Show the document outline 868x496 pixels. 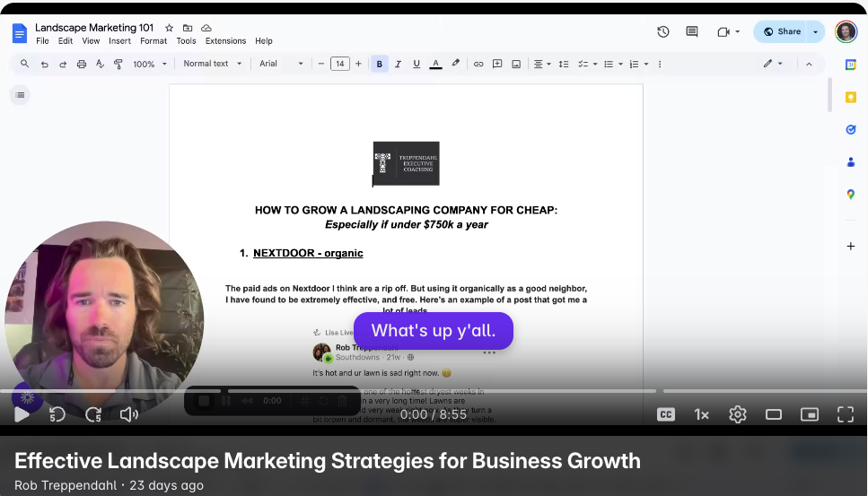pos(20,95)
